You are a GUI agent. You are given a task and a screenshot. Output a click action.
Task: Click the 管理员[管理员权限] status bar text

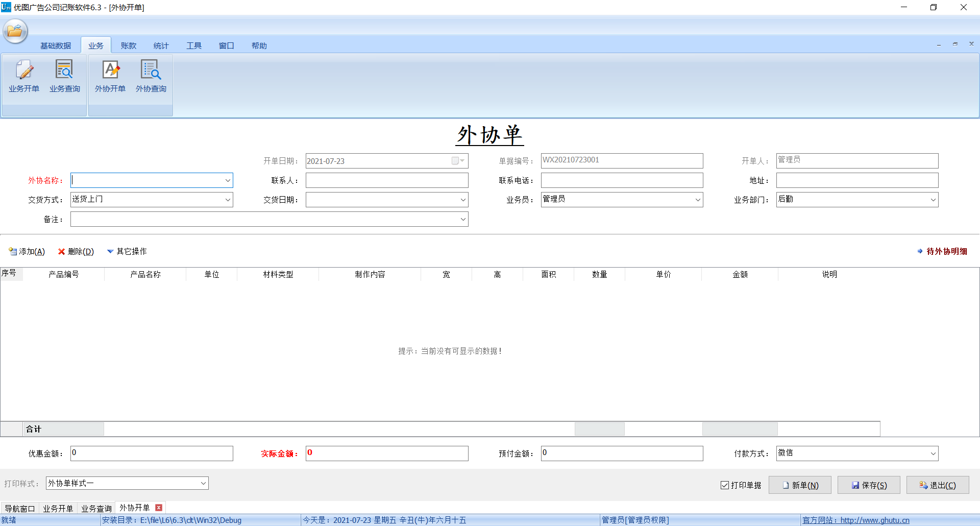(635, 520)
